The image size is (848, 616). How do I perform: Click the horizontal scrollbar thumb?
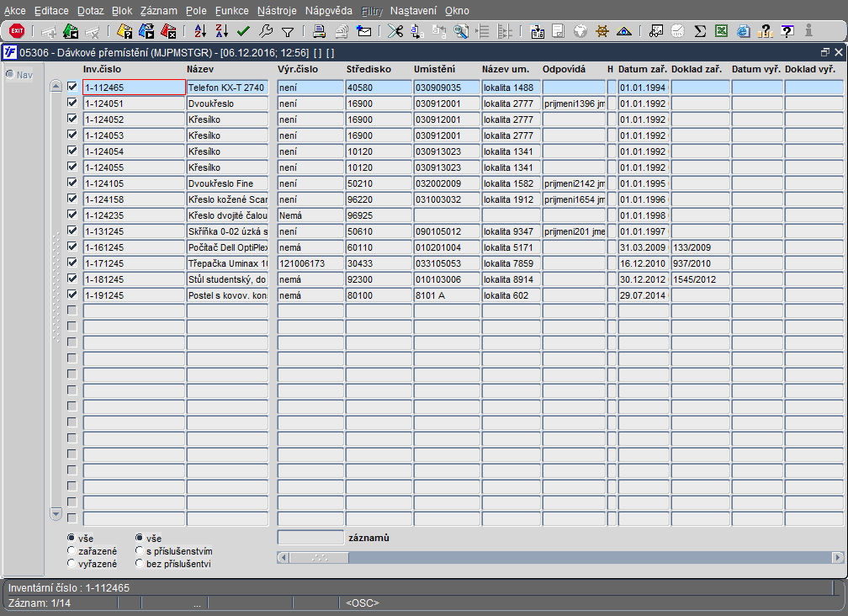pyautogui.click(x=319, y=557)
